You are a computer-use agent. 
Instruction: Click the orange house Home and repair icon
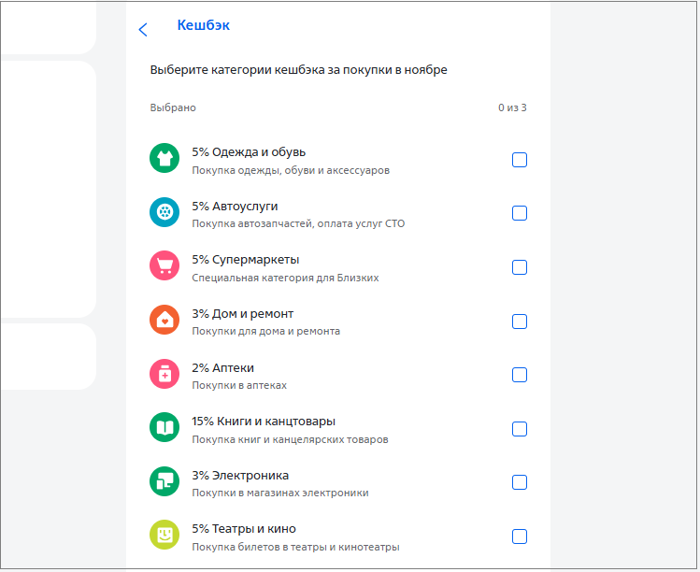click(163, 320)
